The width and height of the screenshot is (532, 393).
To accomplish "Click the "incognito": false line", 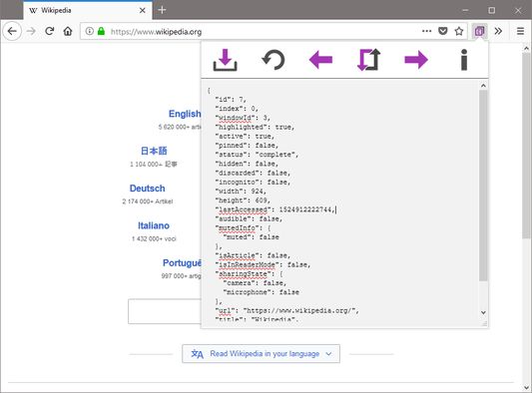I will click(253, 183).
